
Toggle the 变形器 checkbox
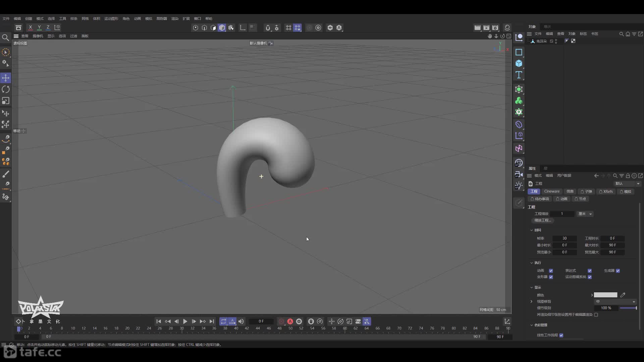pos(551,277)
